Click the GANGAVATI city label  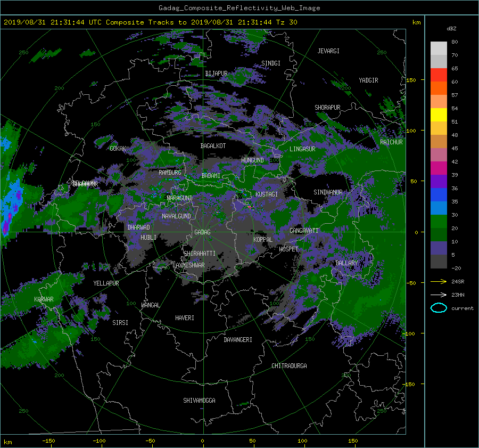[304, 231]
